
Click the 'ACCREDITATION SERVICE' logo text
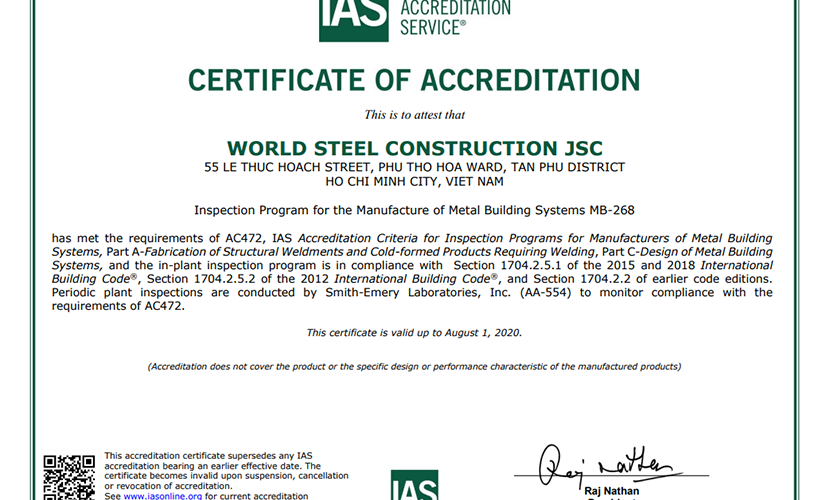455,17
